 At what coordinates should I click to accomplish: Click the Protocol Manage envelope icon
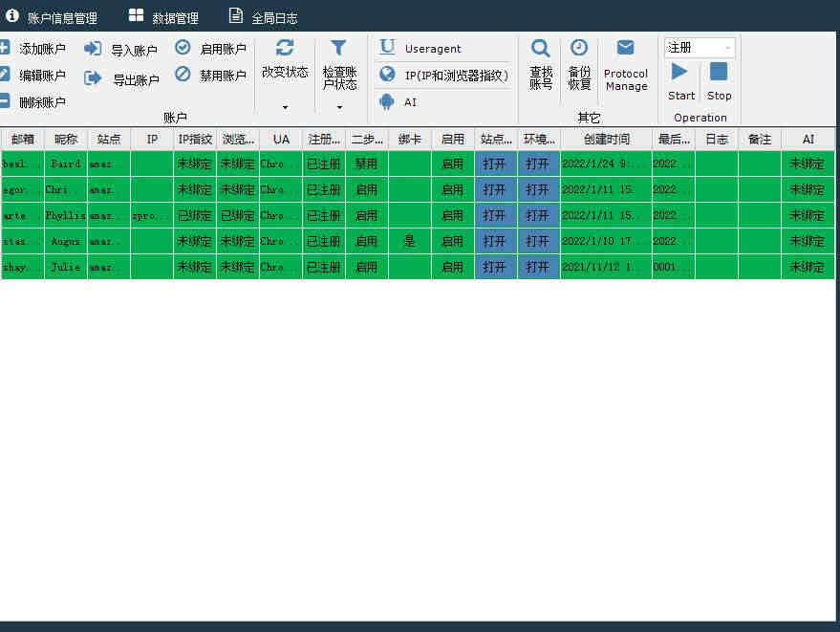625,48
